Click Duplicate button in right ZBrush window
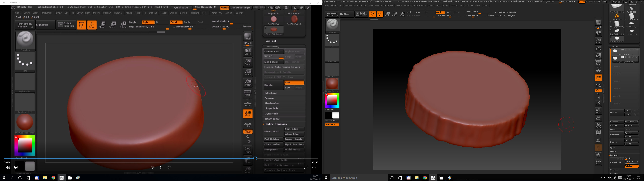Screen dimensions: 644x181 point(616,135)
